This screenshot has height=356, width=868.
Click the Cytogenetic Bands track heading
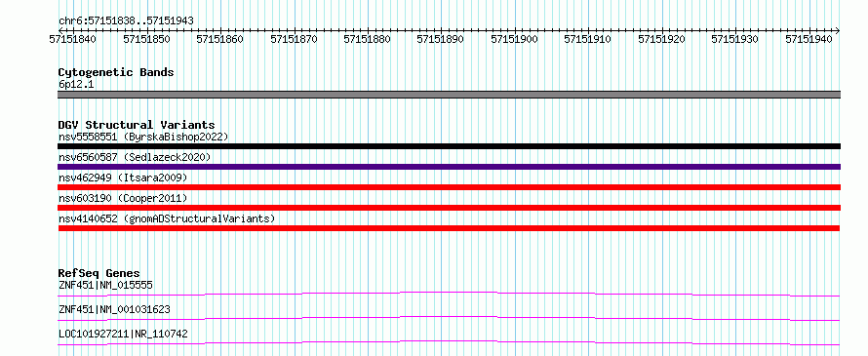click(x=116, y=72)
